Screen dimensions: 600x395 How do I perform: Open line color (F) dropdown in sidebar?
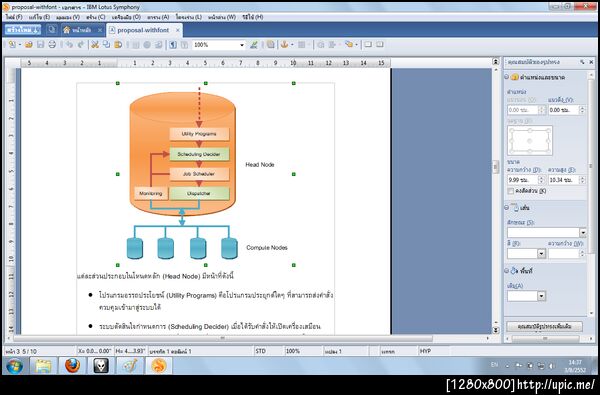coord(541,253)
